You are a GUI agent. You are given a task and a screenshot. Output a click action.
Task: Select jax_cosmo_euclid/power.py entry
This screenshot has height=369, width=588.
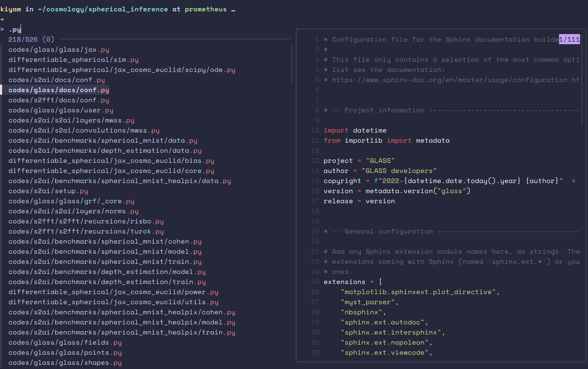coord(113,292)
